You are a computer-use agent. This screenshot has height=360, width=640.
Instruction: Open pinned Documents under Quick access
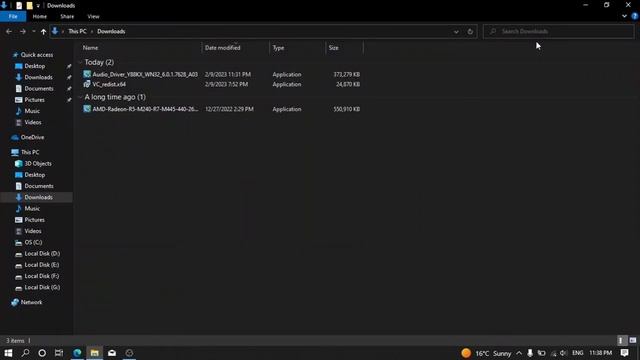tap(39, 89)
